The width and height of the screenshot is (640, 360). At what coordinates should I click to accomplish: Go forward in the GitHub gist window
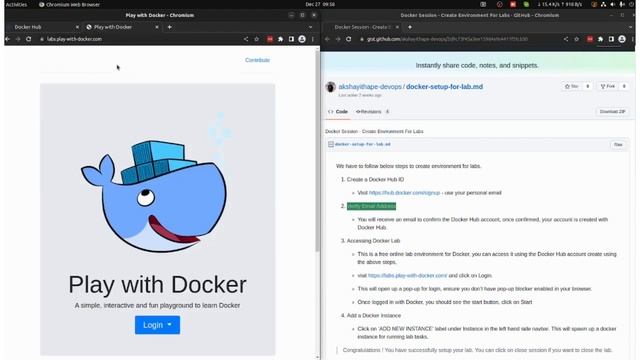pyautogui.click(x=338, y=39)
